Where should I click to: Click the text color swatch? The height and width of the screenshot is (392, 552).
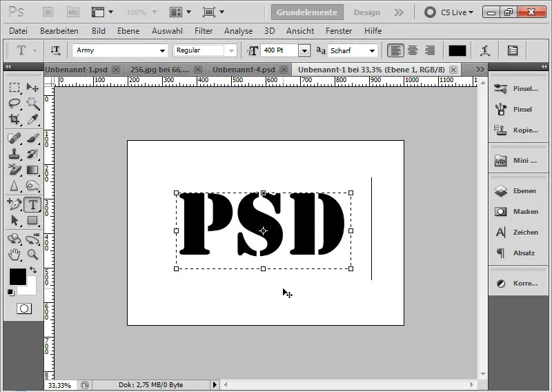tap(457, 50)
